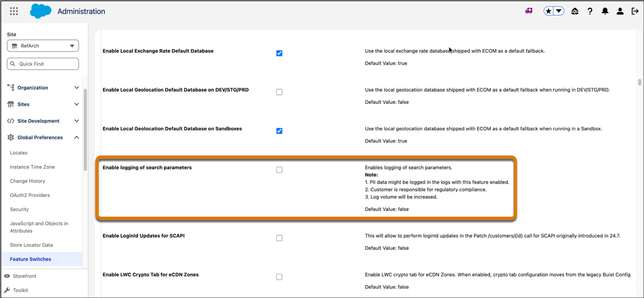This screenshot has height=298, width=644.
Task: Click the Quick Find search field
Action: pyautogui.click(x=43, y=64)
